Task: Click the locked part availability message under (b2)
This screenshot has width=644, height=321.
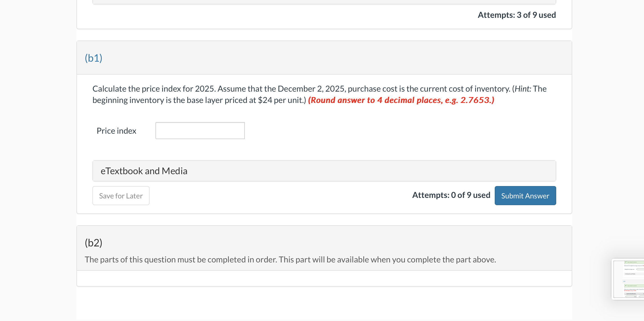Action: click(x=290, y=260)
